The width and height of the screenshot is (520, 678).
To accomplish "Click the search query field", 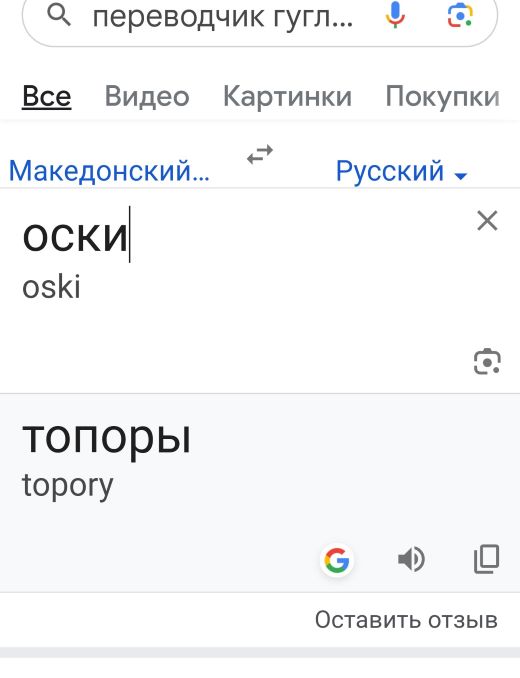I will (223, 17).
